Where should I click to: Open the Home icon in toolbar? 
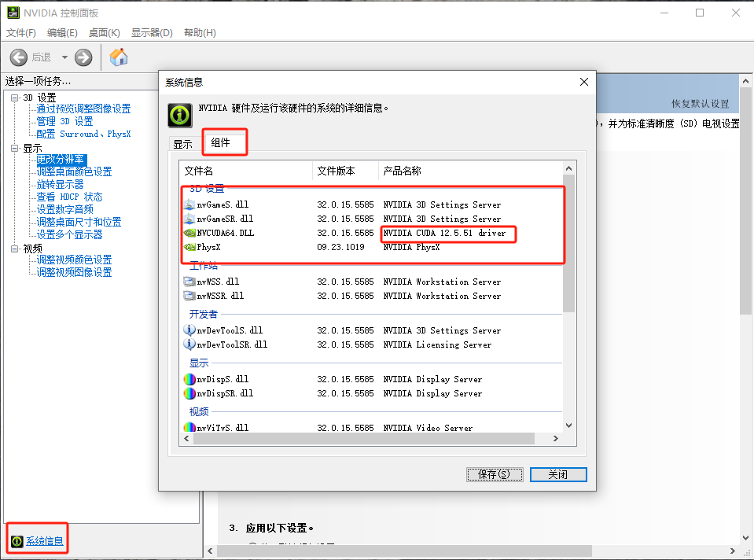coord(118,57)
